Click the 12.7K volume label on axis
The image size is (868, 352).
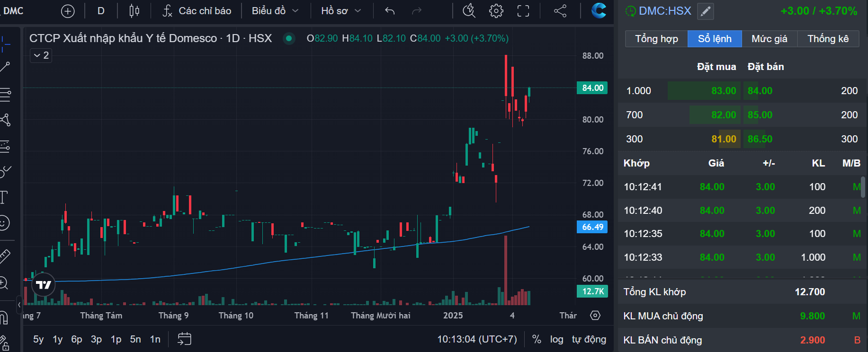point(592,291)
